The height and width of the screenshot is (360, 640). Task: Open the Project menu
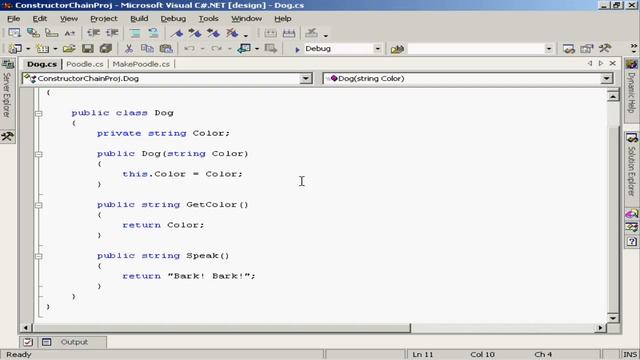coord(104,19)
